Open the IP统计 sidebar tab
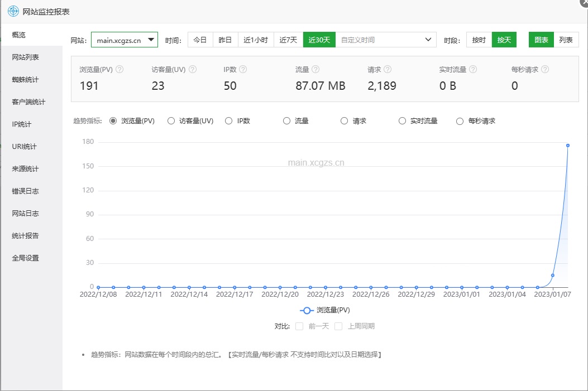 pyautogui.click(x=31, y=124)
